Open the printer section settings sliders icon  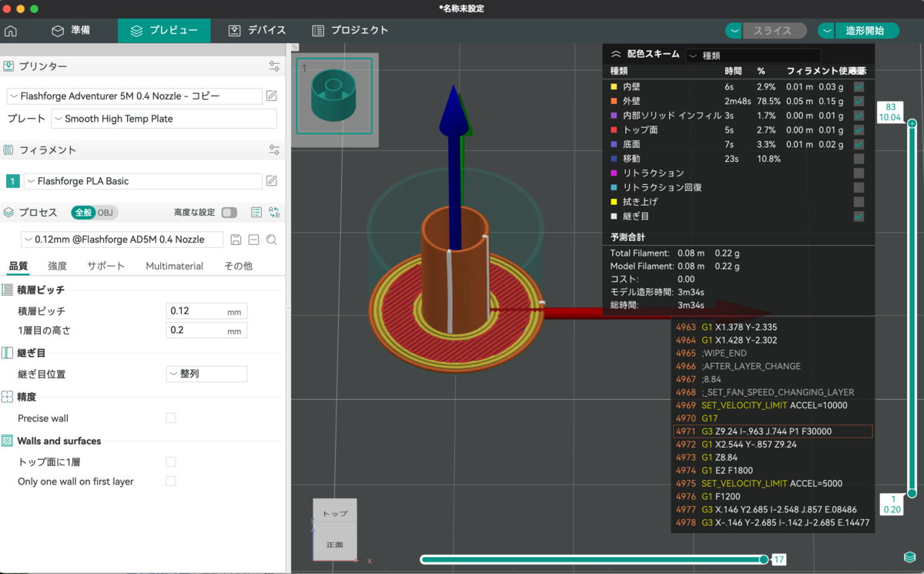[274, 66]
